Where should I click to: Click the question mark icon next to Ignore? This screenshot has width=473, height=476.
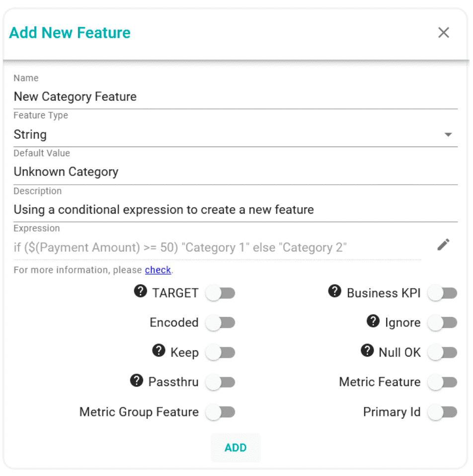[x=373, y=321]
